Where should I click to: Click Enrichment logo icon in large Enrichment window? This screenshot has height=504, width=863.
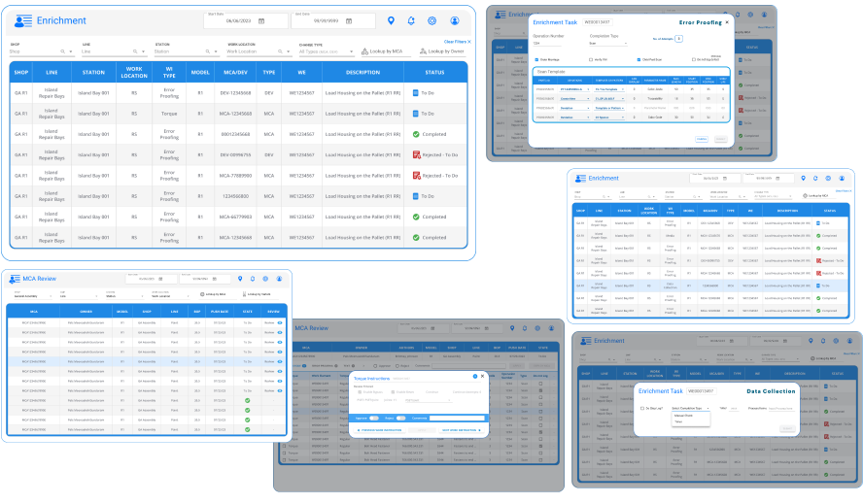[23, 21]
